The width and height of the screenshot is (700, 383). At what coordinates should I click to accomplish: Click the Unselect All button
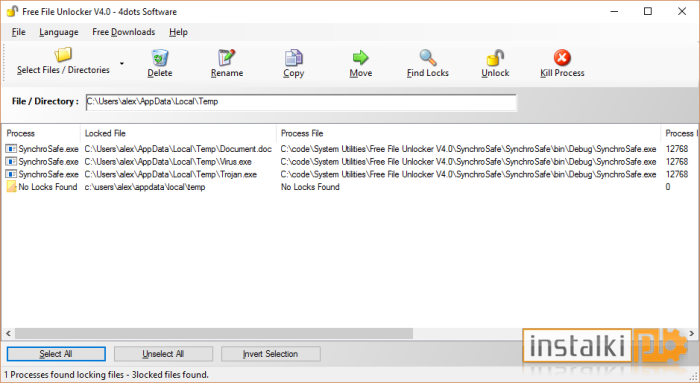163,354
